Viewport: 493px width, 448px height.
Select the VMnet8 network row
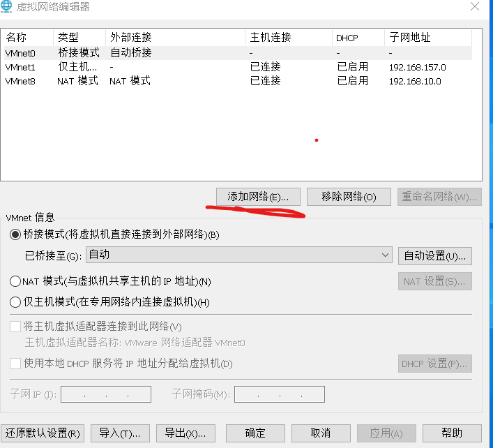(x=238, y=81)
